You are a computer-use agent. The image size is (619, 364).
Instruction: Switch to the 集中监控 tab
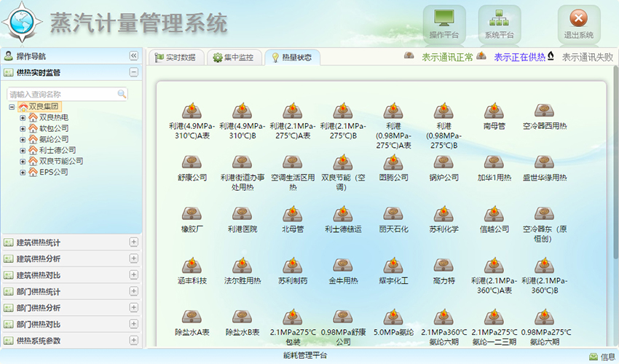coord(233,58)
